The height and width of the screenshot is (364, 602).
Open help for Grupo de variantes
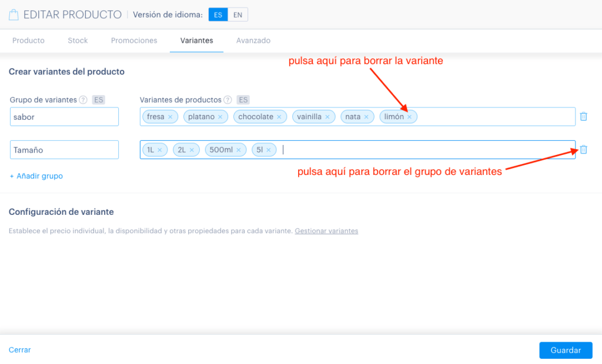click(x=83, y=100)
